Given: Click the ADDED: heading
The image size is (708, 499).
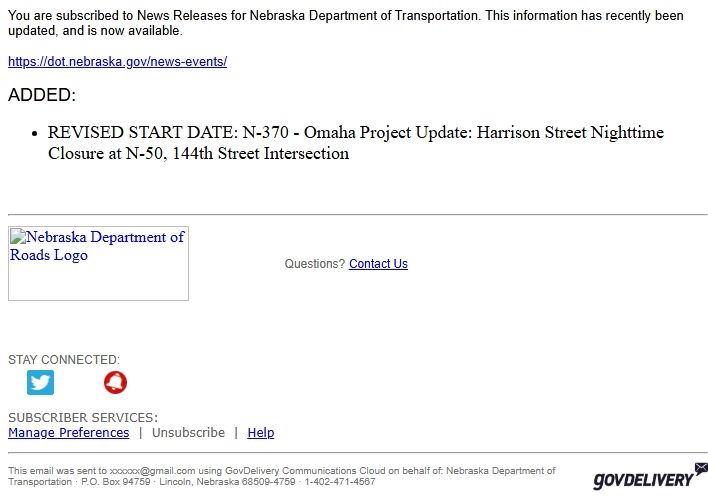Looking at the screenshot, I should [42, 95].
